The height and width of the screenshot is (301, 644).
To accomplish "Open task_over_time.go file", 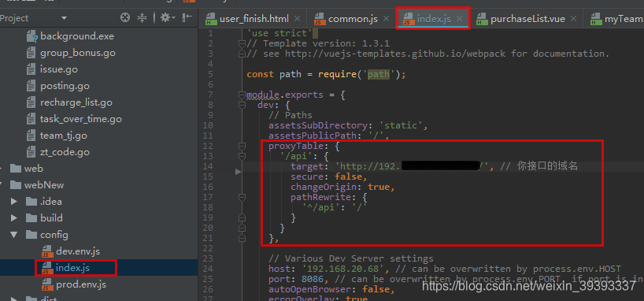I will tap(81, 119).
